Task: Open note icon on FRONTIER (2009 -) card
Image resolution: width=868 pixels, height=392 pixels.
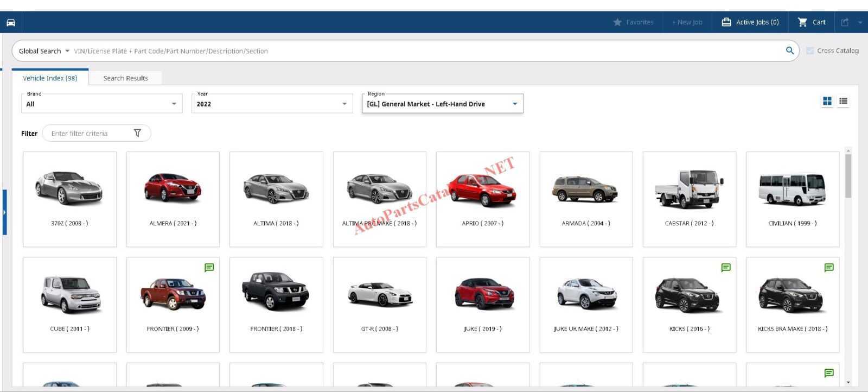Action: (x=209, y=268)
